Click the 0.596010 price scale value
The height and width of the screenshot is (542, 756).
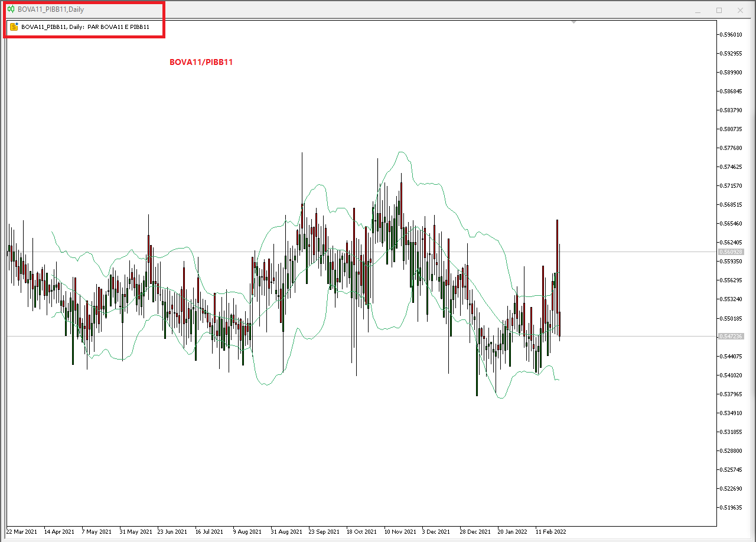(731, 34)
